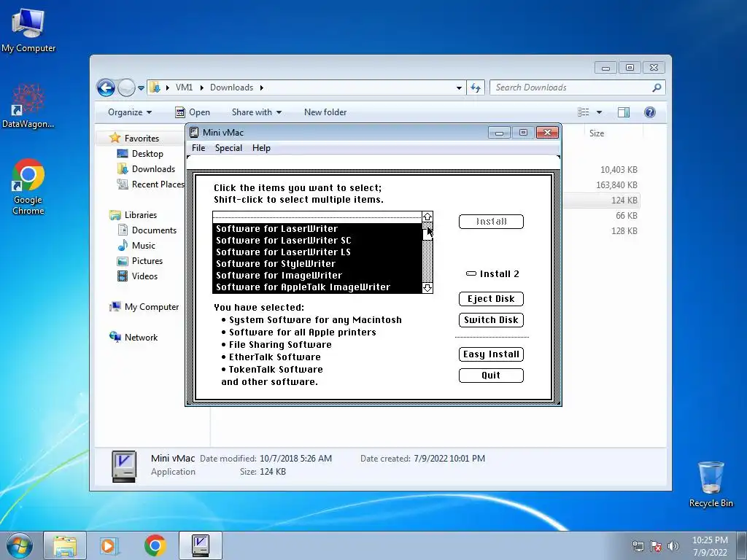Open Videos library in sidebar
Viewport: 747px width, 560px height.
coord(137,276)
